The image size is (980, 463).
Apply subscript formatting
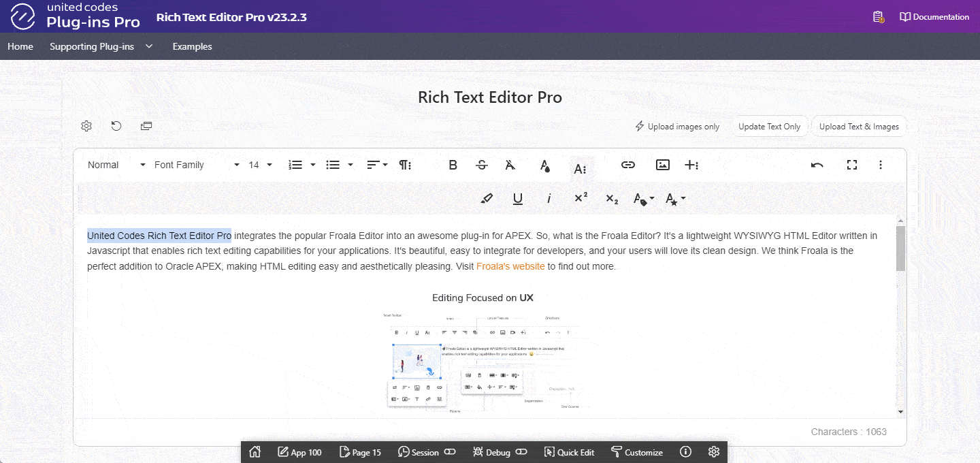pyautogui.click(x=612, y=198)
